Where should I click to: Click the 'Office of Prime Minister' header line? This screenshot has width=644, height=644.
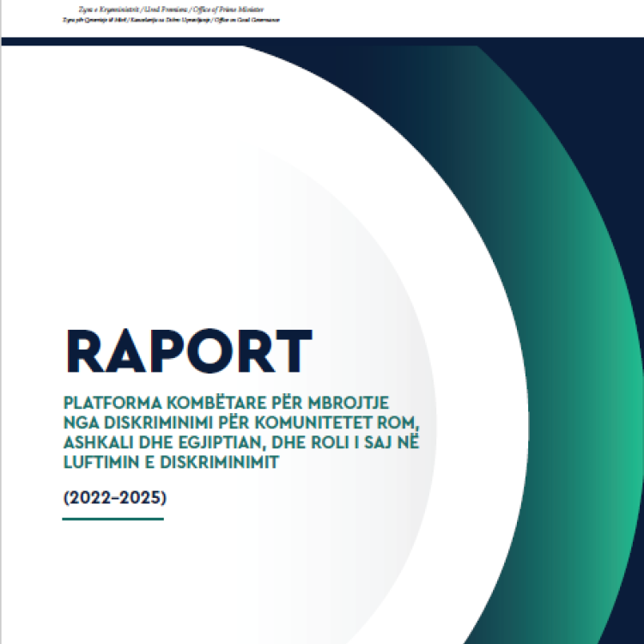coord(171,9)
